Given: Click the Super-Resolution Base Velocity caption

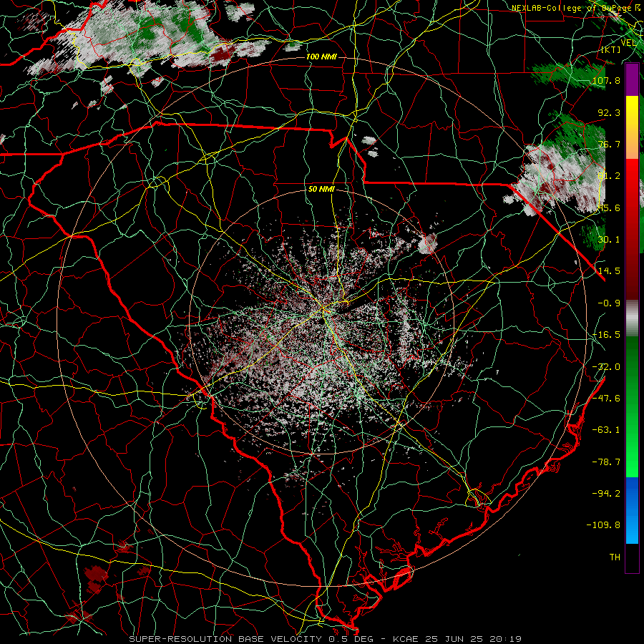Looking at the screenshot, I should tap(325, 639).
